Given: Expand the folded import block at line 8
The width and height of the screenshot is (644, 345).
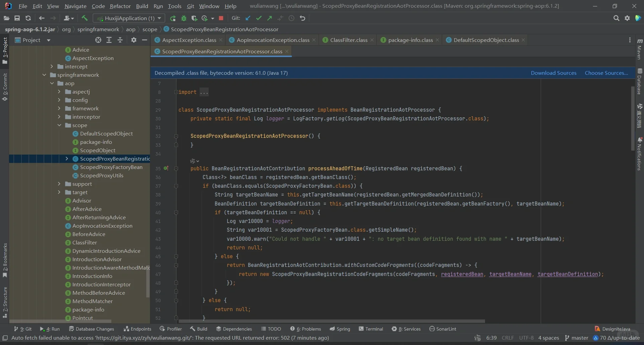Looking at the screenshot, I should pyautogui.click(x=176, y=92).
